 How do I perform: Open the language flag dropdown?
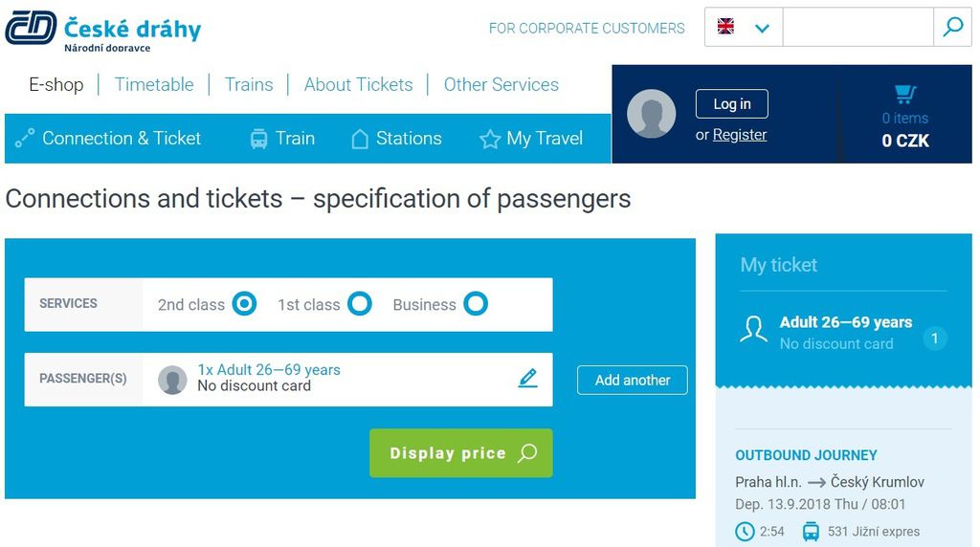click(x=744, y=28)
